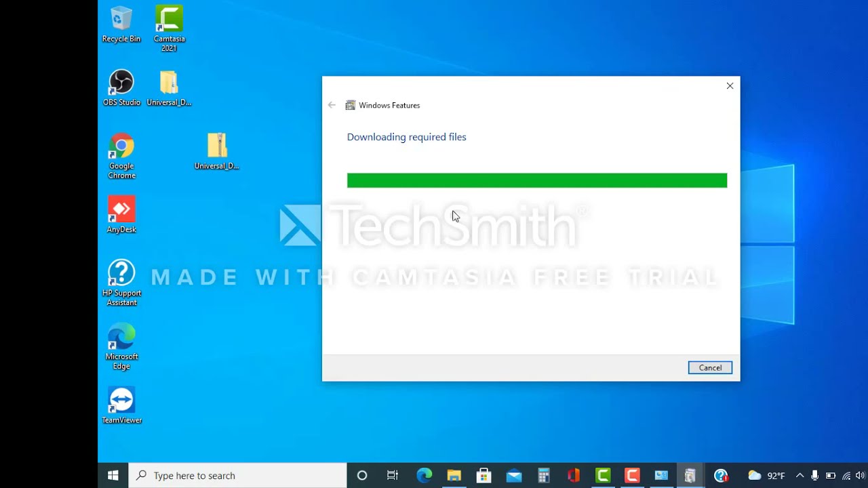This screenshot has width=868, height=488.
Task: Open the volume speaker tray icon
Action: pyautogui.click(x=861, y=476)
